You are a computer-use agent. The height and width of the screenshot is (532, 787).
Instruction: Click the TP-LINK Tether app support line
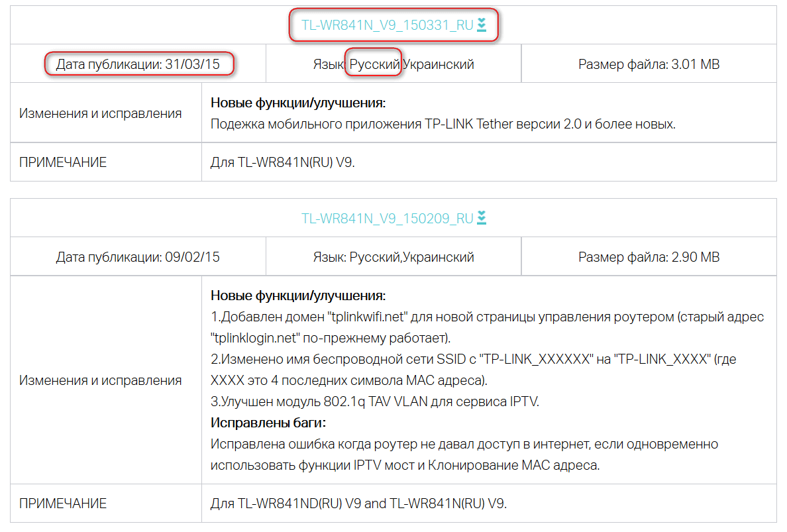coord(443,124)
